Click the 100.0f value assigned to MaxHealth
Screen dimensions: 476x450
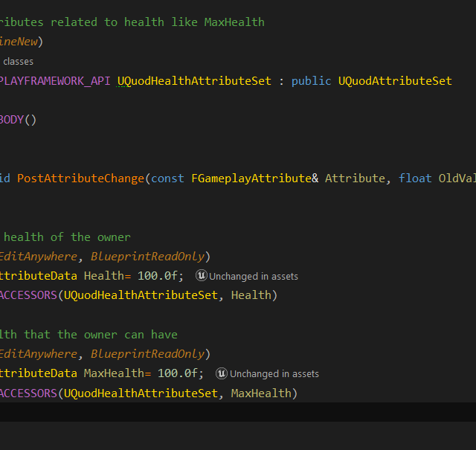[x=180, y=373]
